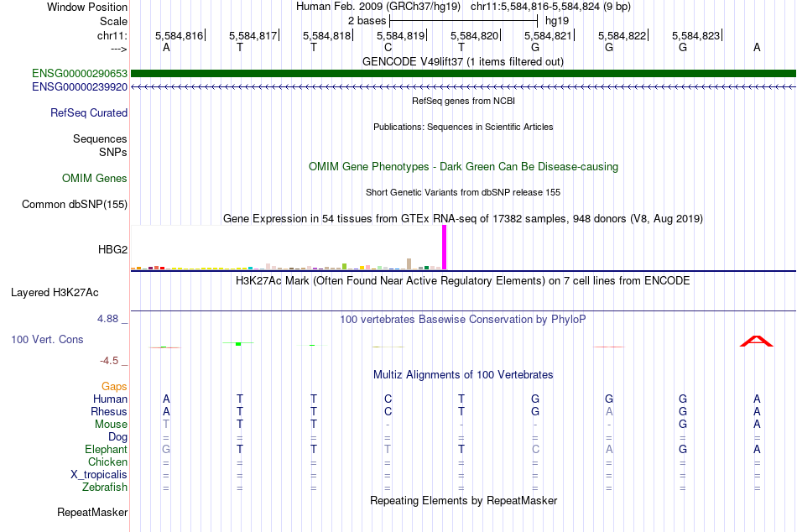Click the Elephant C base in alignment
797x532 pixels.
tap(535, 449)
